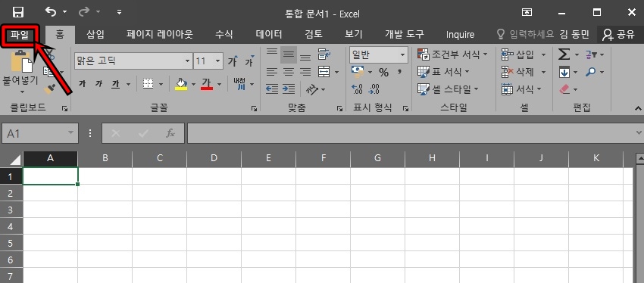Increase indent icon
Image resolution: width=644 pixels, height=283 pixels.
pyautogui.click(x=289, y=89)
